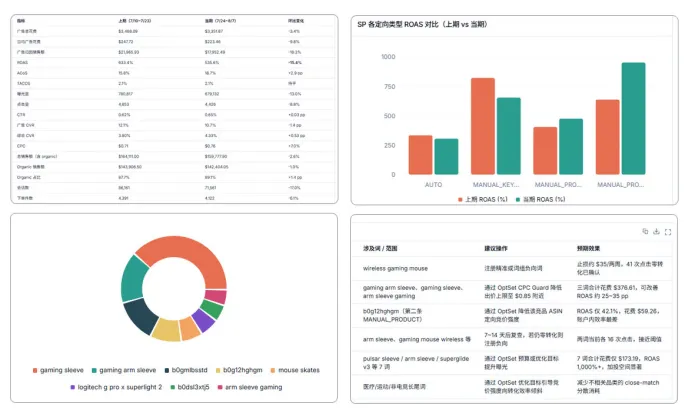Click the ROAS row label in metrics table
This screenshot has height=415, width=693.
pos(22,63)
